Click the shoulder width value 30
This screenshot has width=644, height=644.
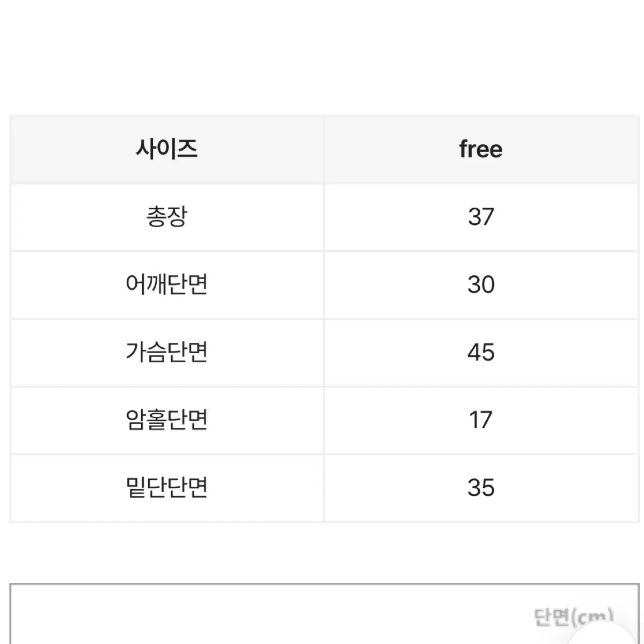[x=481, y=285]
